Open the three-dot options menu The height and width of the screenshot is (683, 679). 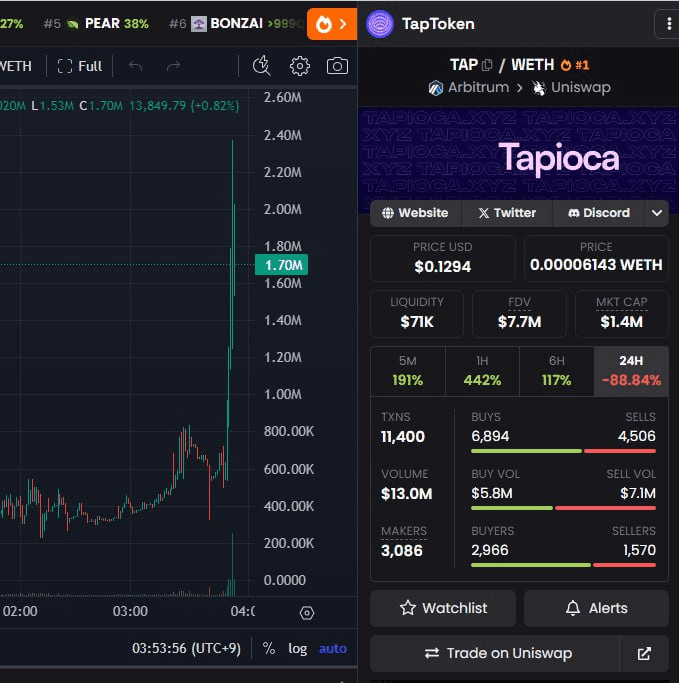coord(669,24)
